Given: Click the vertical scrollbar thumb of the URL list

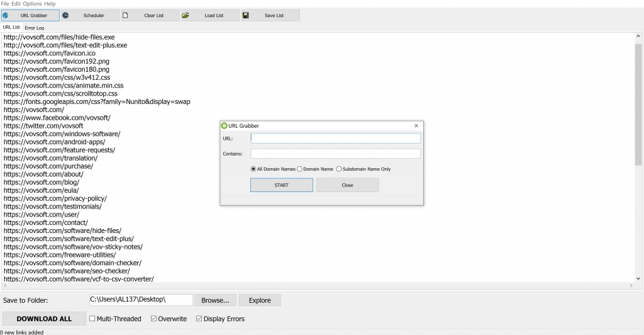Looking at the screenshot, I should pyautogui.click(x=638, y=103).
